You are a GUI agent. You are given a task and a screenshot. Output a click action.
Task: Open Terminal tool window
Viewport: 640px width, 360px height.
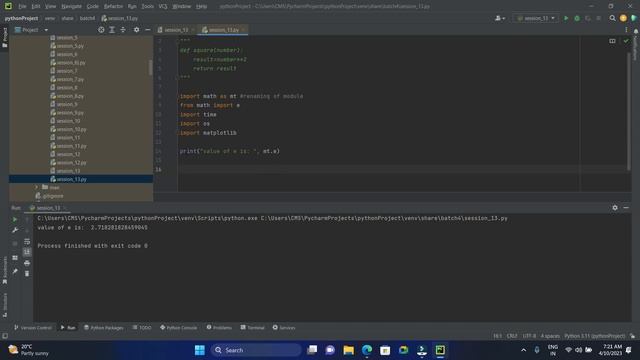252,328
